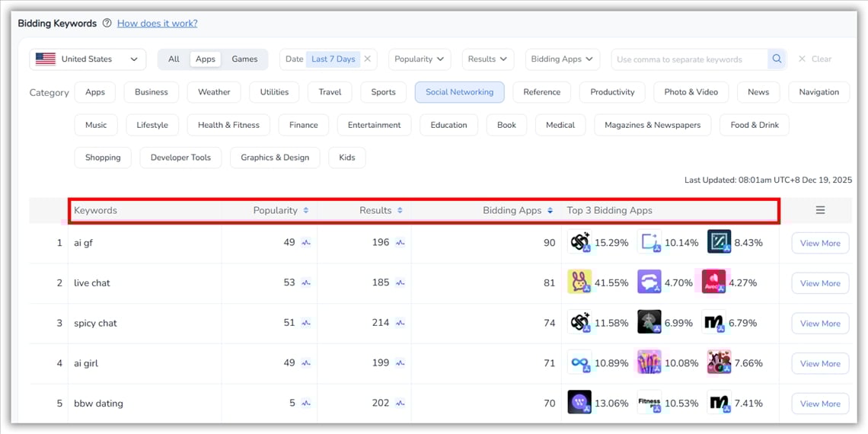This screenshot has height=434, width=868.
Task: Sort by Bidding Apps column arrows
Action: (x=550, y=211)
